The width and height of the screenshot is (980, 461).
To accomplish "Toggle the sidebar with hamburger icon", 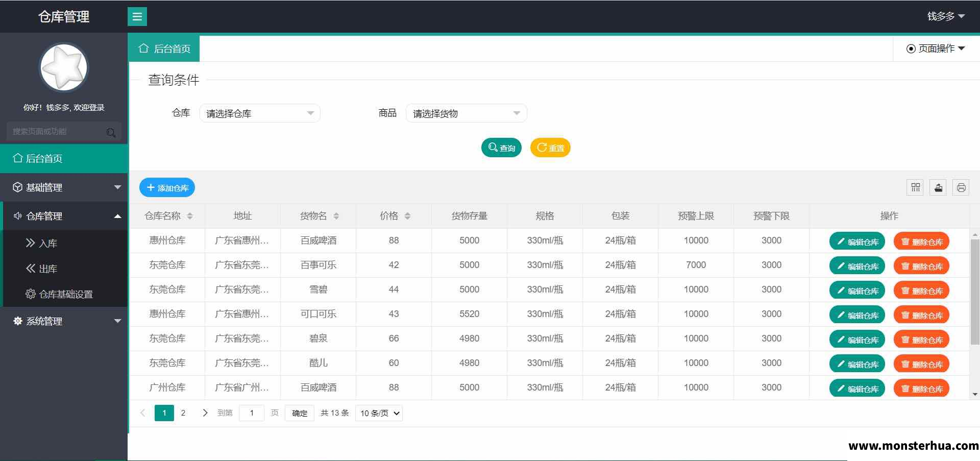I will click(x=137, y=16).
